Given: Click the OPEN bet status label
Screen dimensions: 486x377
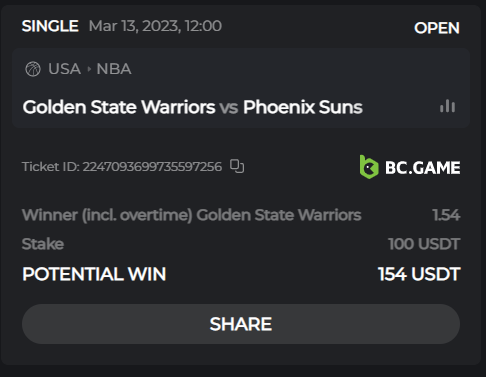Looking at the screenshot, I should click(x=437, y=28).
